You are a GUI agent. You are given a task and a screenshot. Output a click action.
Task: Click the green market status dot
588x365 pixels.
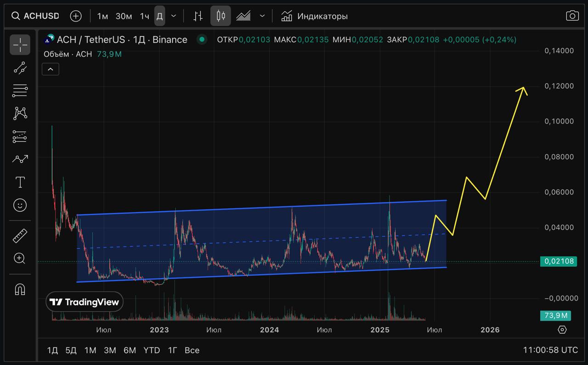[201, 39]
